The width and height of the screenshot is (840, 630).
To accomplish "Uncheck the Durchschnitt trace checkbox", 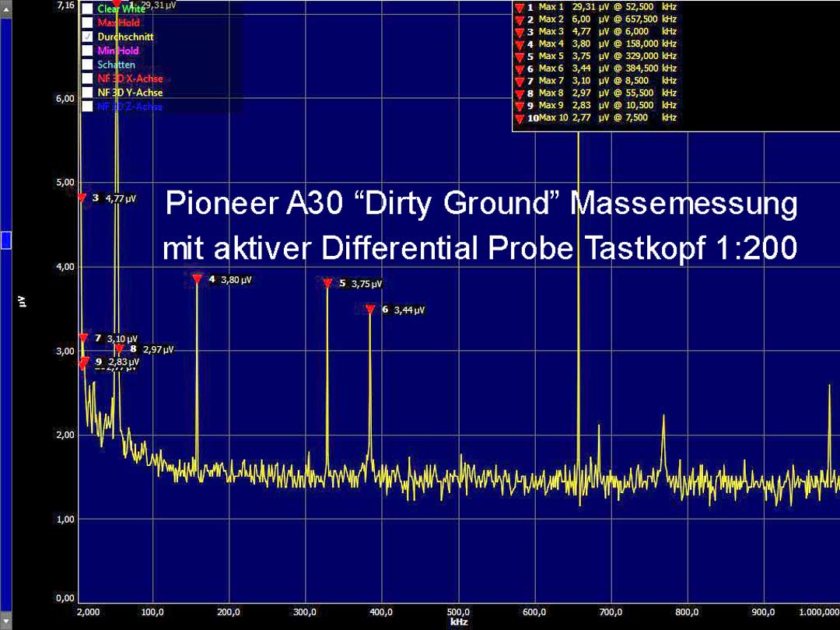I will 87,37.
